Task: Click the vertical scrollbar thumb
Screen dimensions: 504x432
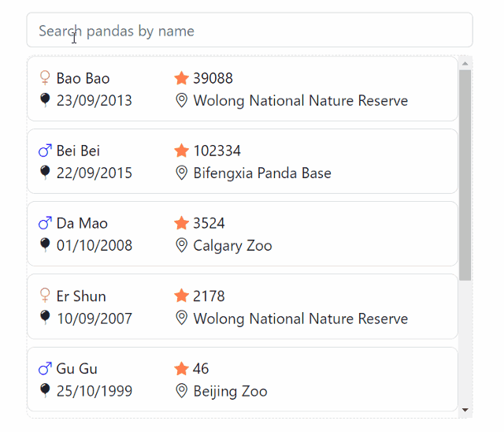Action: (x=465, y=175)
